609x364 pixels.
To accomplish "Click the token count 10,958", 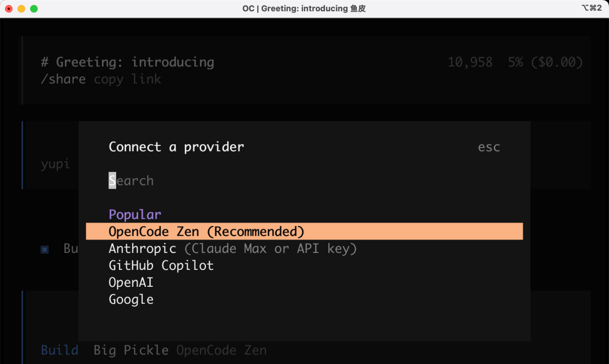I will [x=470, y=62].
